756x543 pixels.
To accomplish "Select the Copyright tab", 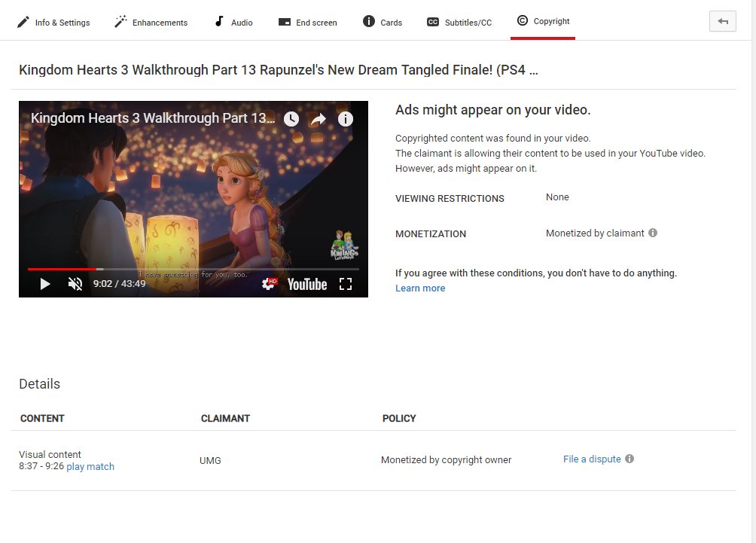I will 543,21.
